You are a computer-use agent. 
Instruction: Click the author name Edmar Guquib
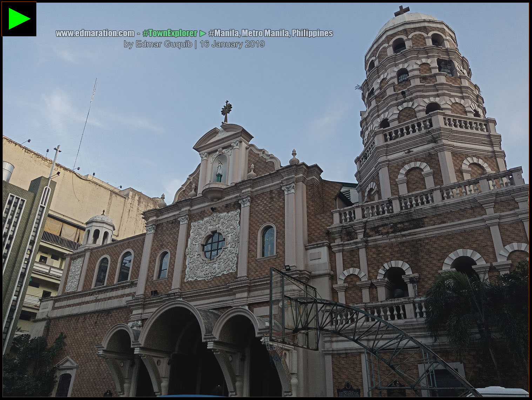[165, 44]
